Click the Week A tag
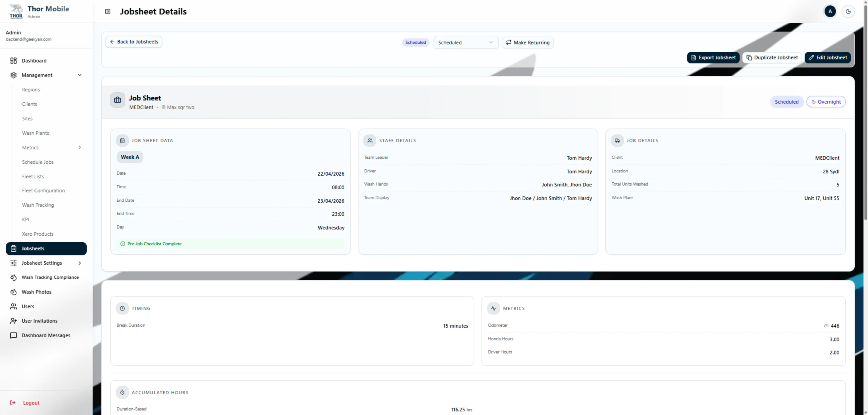This screenshot has width=868, height=415. pyautogui.click(x=130, y=157)
